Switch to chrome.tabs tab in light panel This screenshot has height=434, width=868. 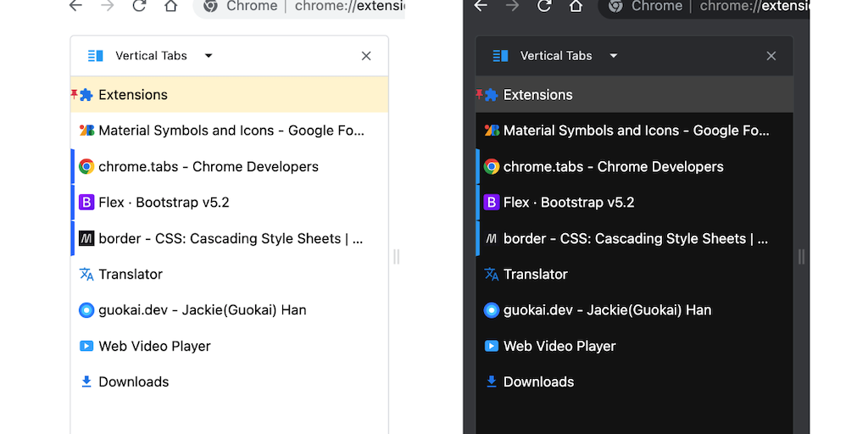pos(208,167)
